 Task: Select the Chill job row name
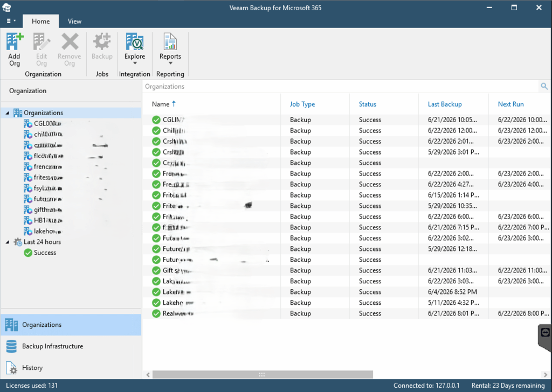174,131
